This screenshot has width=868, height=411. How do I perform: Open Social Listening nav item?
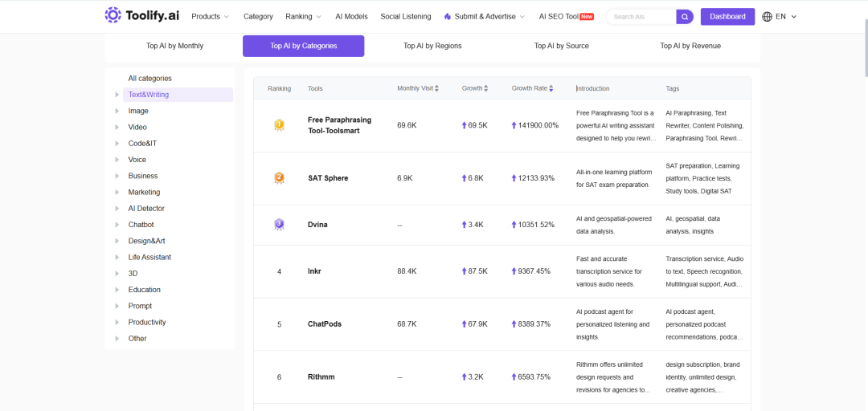[406, 17]
